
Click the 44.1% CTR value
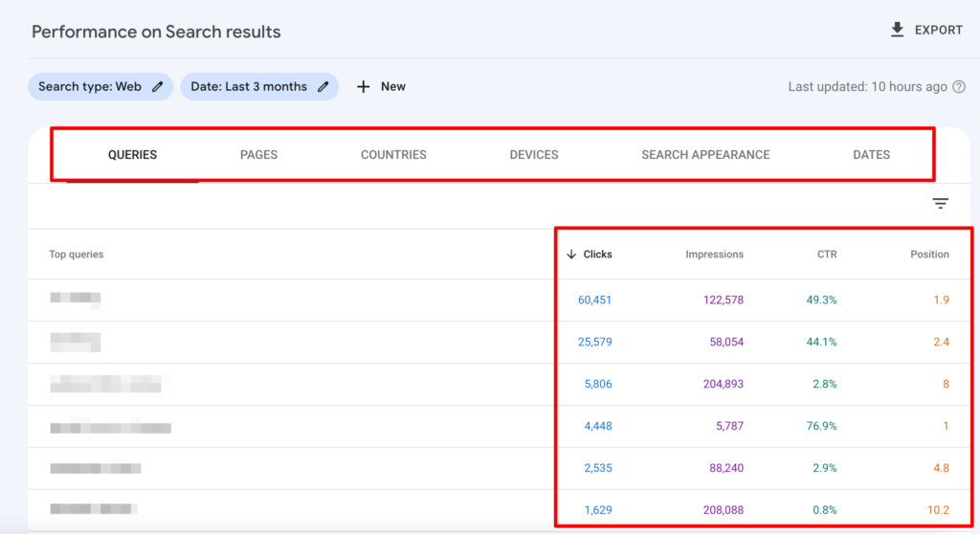(x=821, y=342)
